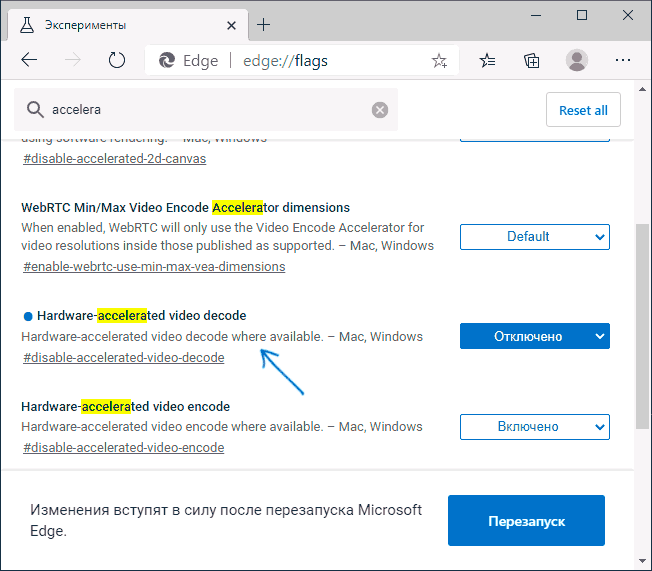Click the search magnifier icon
652x571 pixels.
pyautogui.click(x=35, y=110)
